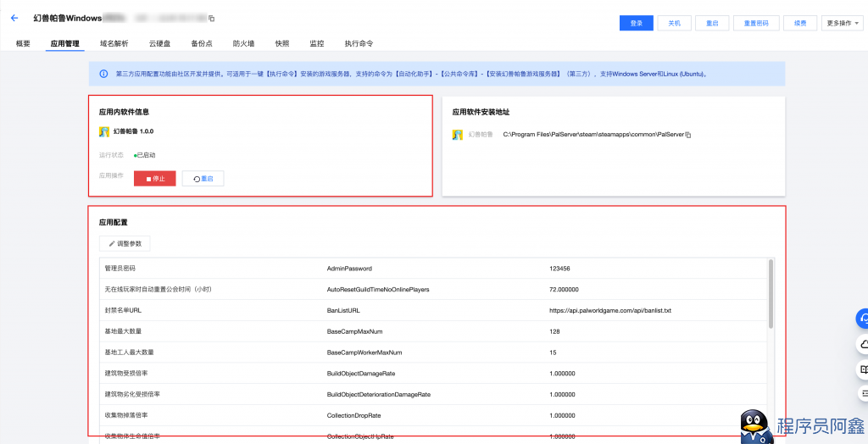The width and height of the screenshot is (868, 444).
Task: Click the BanListURL parameter name
Action: (343, 311)
